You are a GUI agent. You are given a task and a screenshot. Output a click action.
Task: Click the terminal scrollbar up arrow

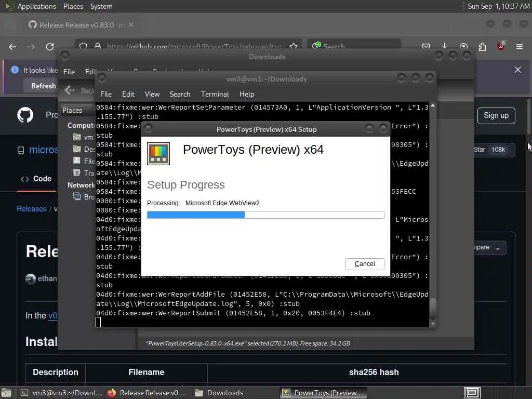(433, 106)
